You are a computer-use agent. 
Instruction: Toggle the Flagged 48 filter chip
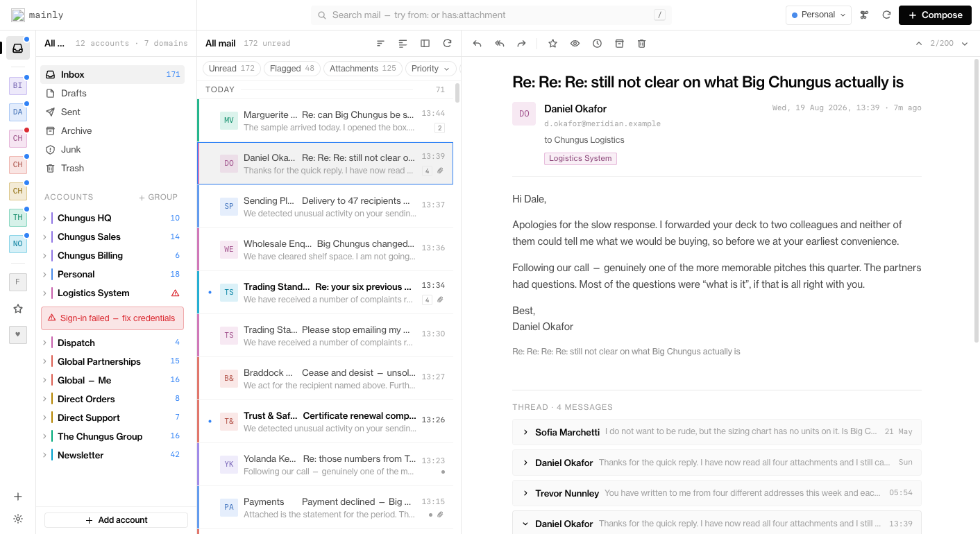point(292,69)
